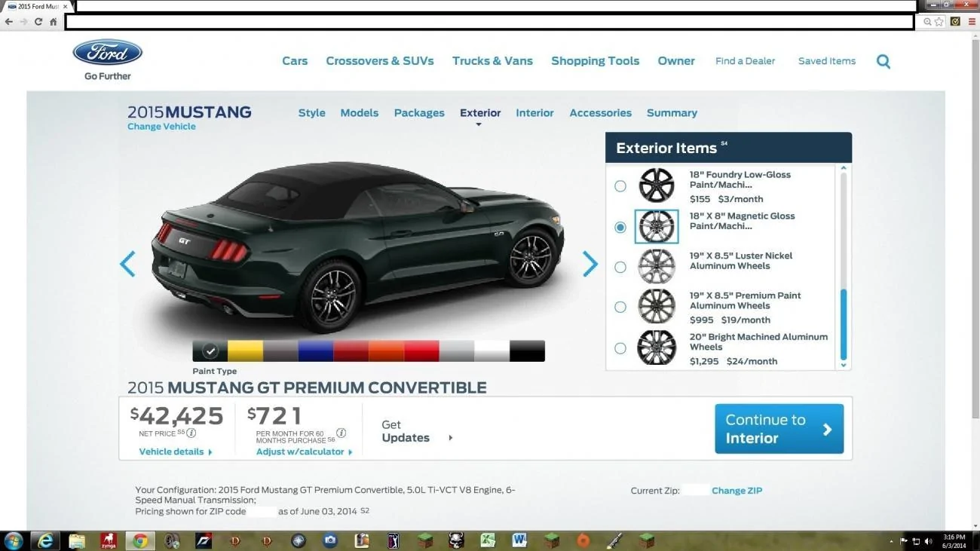Open the Cars menu
The height and width of the screenshot is (551, 980).
tap(295, 61)
